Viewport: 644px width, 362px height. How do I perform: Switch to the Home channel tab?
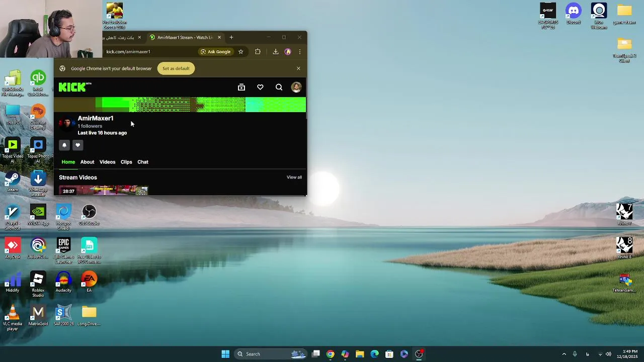[68, 162]
